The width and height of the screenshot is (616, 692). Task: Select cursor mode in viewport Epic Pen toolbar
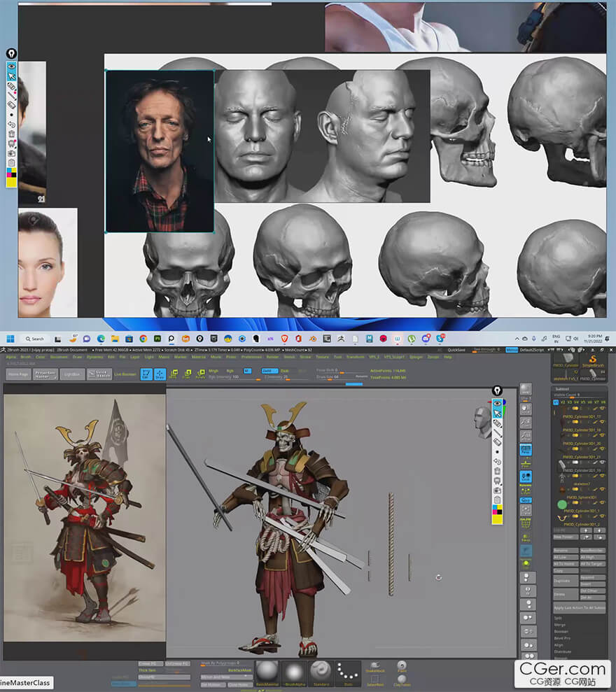pos(497,414)
